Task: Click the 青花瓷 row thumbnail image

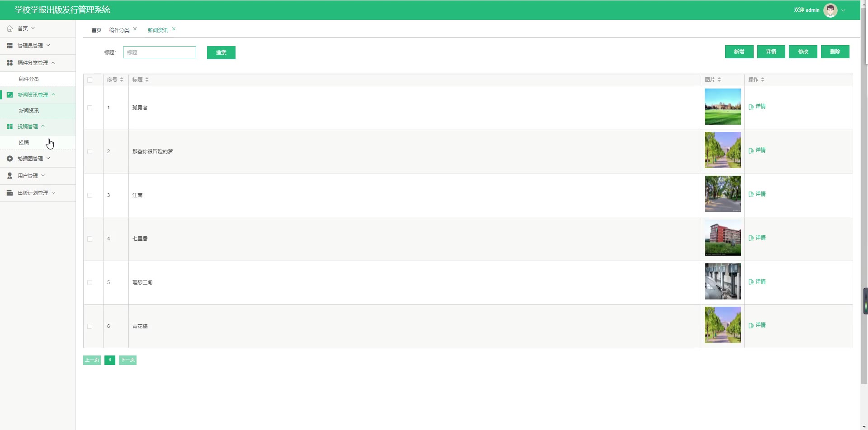Action: tap(722, 325)
